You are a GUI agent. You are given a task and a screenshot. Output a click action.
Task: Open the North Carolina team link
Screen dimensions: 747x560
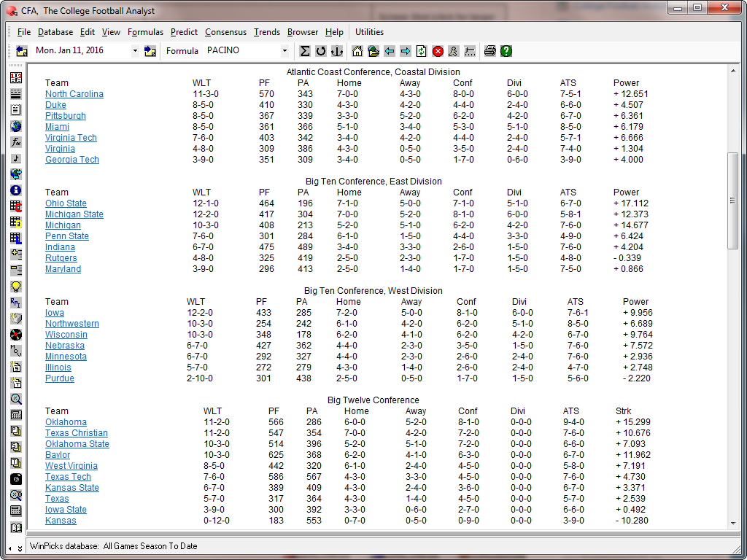[74, 94]
